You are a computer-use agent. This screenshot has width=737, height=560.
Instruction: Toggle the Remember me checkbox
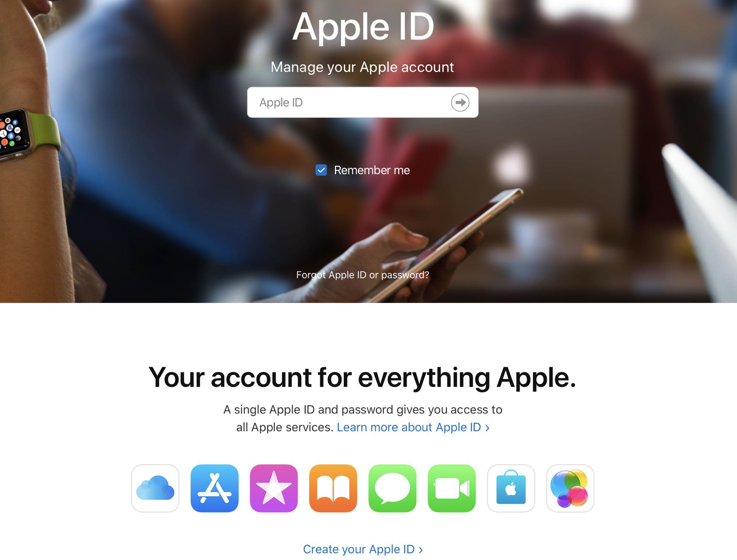(321, 170)
